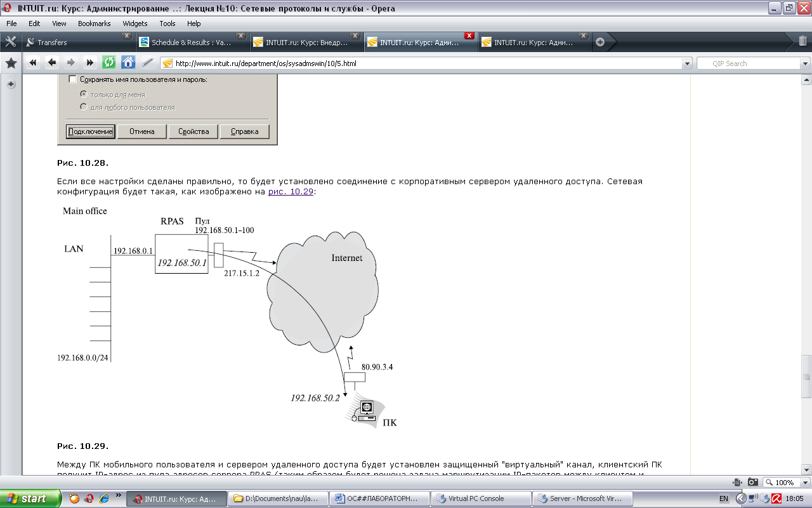Click the Virtual PC tray icon
Image resolution: width=812 pixels, height=508 pixels.
coord(764,498)
